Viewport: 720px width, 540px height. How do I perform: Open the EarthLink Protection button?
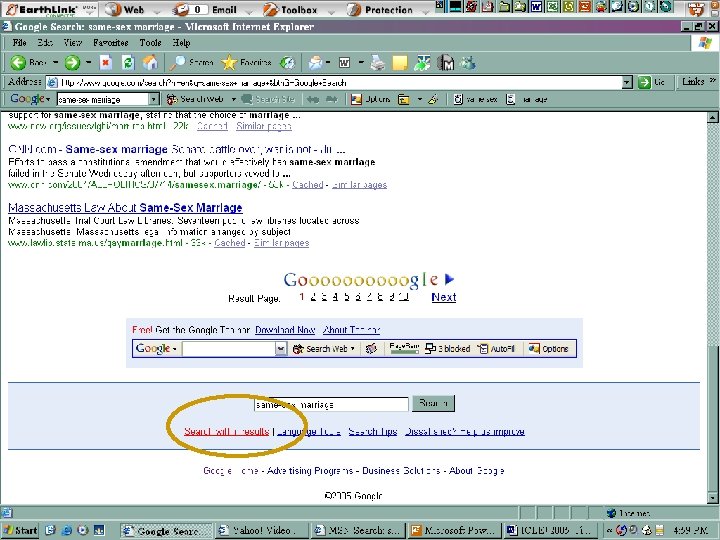(380, 9)
